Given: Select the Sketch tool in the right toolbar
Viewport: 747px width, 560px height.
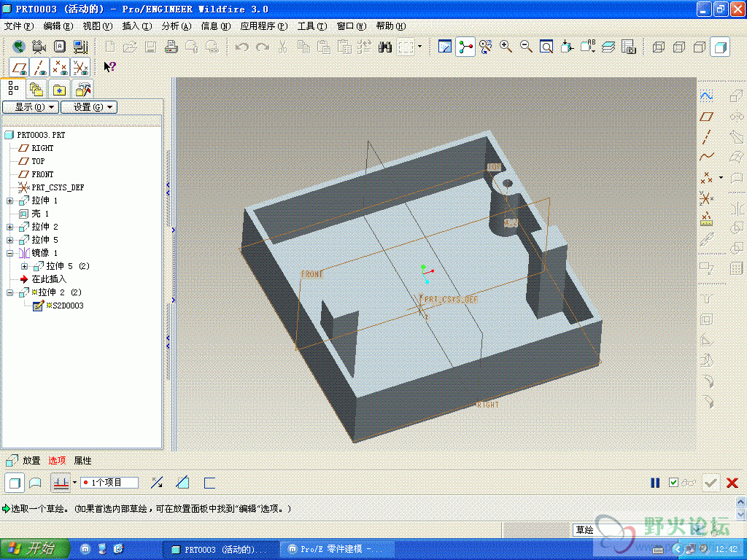Looking at the screenshot, I should point(706,96).
